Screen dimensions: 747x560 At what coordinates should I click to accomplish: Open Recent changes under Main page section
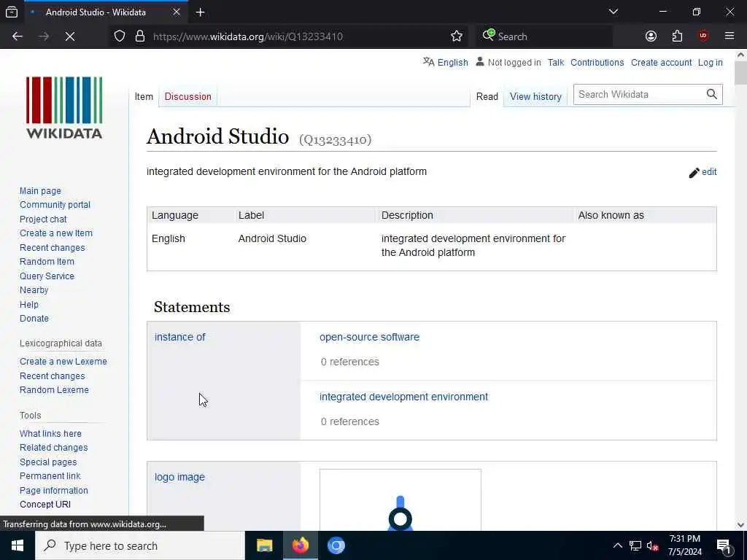(x=53, y=248)
